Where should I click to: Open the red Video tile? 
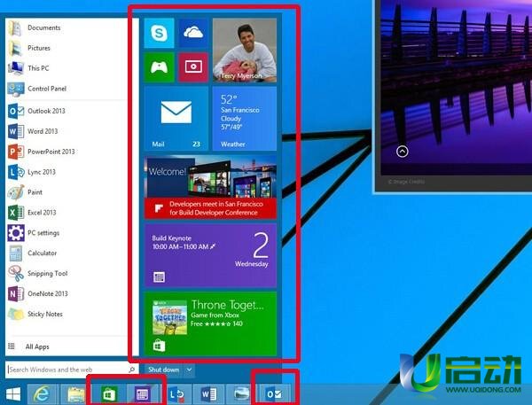pyautogui.click(x=193, y=67)
